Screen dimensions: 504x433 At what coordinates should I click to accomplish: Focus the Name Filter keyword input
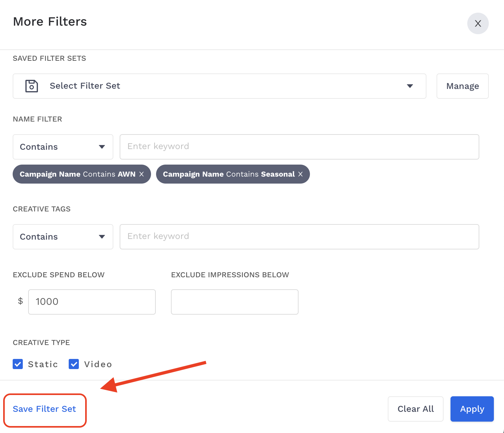299,147
